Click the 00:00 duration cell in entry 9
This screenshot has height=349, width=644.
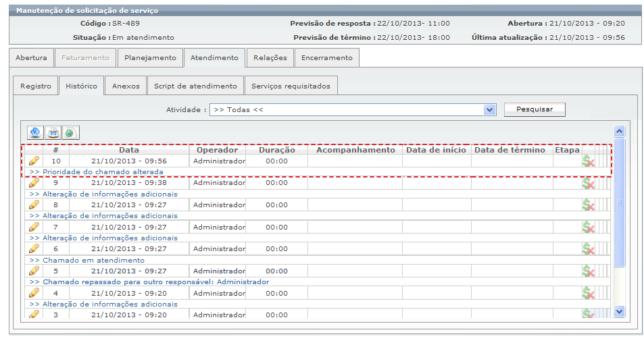pyautogui.click(x=276, y=182)
